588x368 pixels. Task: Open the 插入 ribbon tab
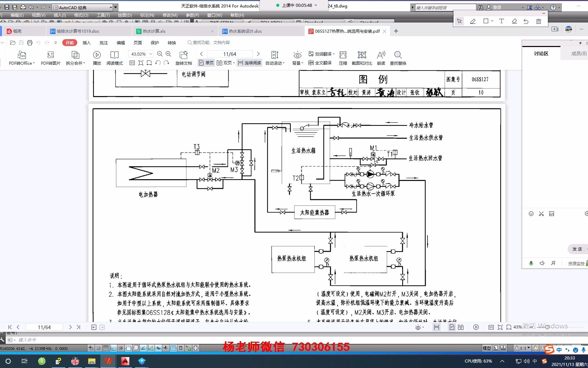point(87,43)
